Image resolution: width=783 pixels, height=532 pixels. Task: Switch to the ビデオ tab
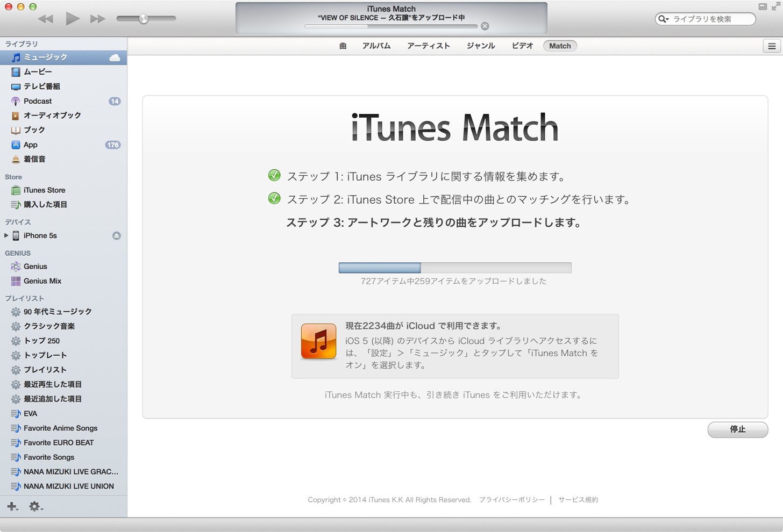point(522,46)
